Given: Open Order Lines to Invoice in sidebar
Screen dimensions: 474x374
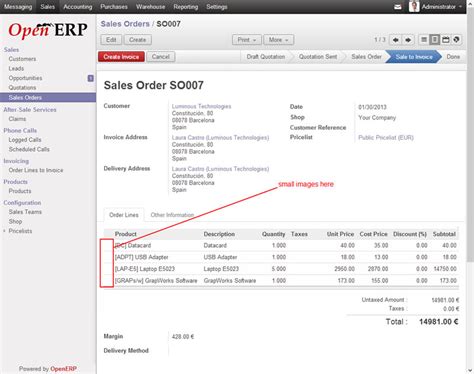Looking at the screenshot, I should click(36, 170).
